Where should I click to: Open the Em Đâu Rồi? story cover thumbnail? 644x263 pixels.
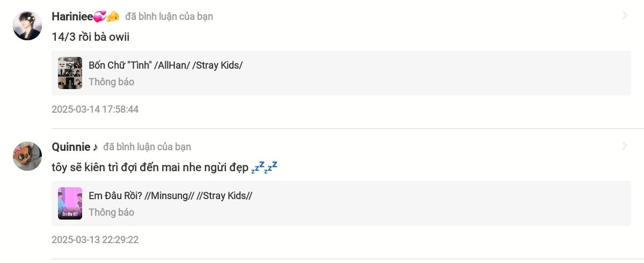coord(70,203)
